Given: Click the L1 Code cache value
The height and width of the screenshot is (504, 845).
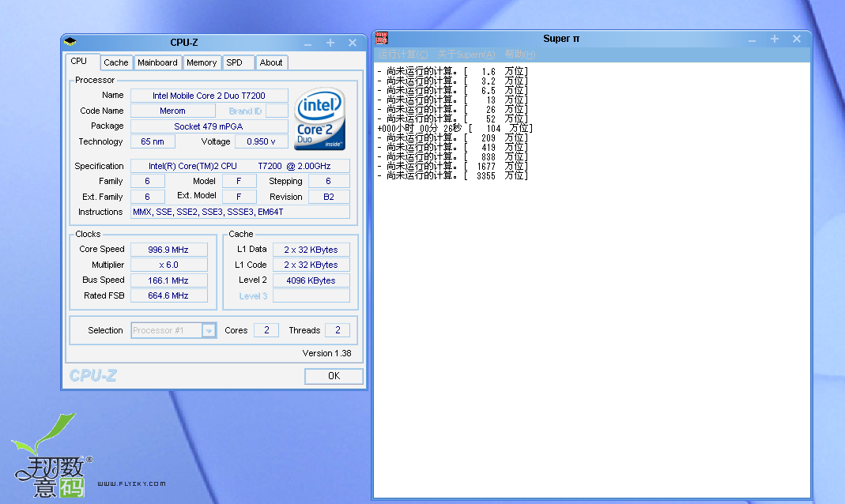Looking at the screenshot, I should (311, 265).
